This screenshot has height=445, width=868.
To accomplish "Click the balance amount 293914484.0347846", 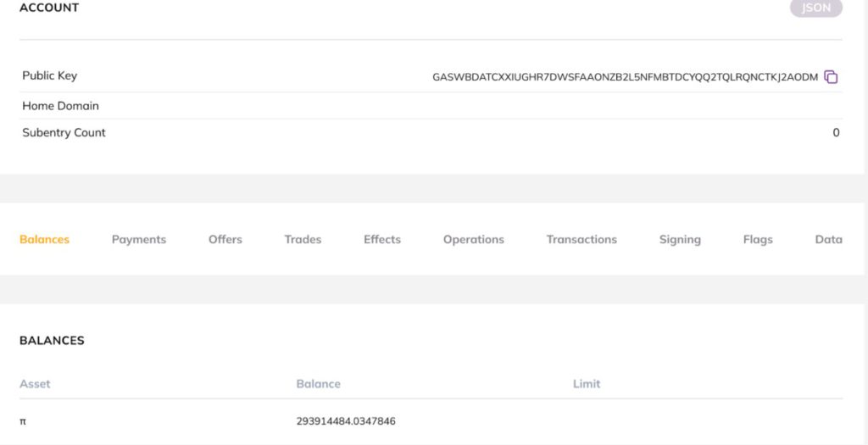I will pos(346,421).
